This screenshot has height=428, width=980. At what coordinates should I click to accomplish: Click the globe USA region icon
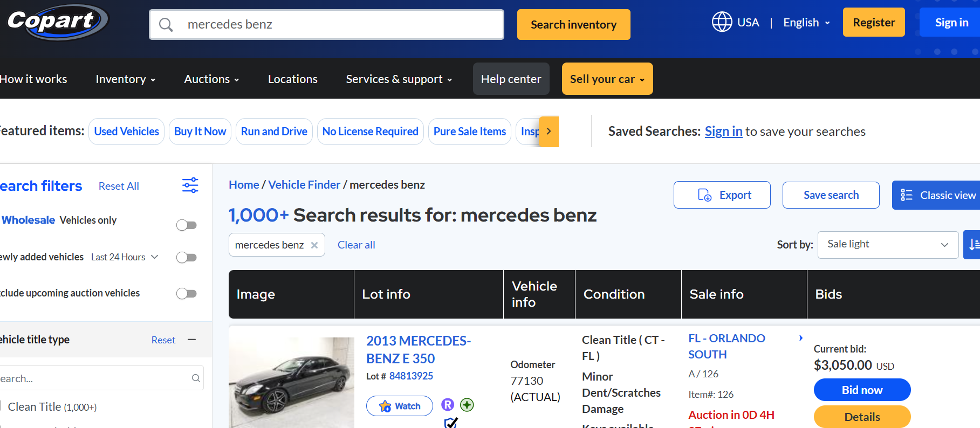pos(722,22)
